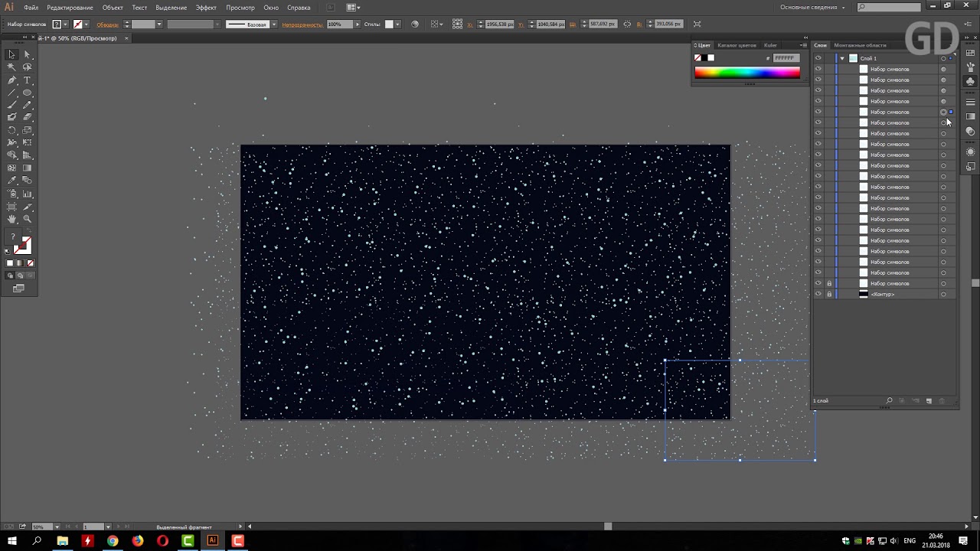Image resolution: width=980 pixels, height=551 pixels.
Task: Open the stroke weight dropdown
Action: 159,24
